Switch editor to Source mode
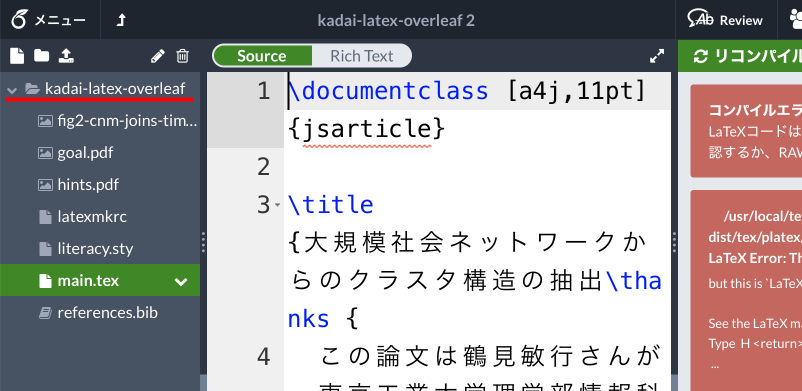Screen dimensions: 802x391 coord(262,56)
